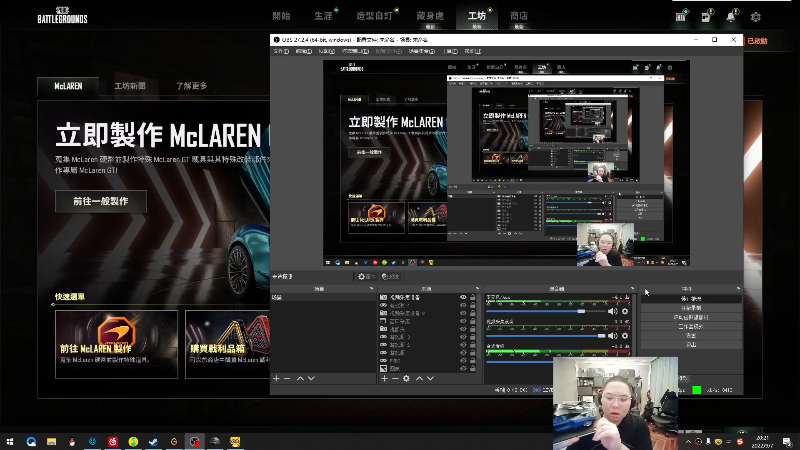Open second audio track settings gear
Screen dimensions: 800x450
(x=625, y=336)
